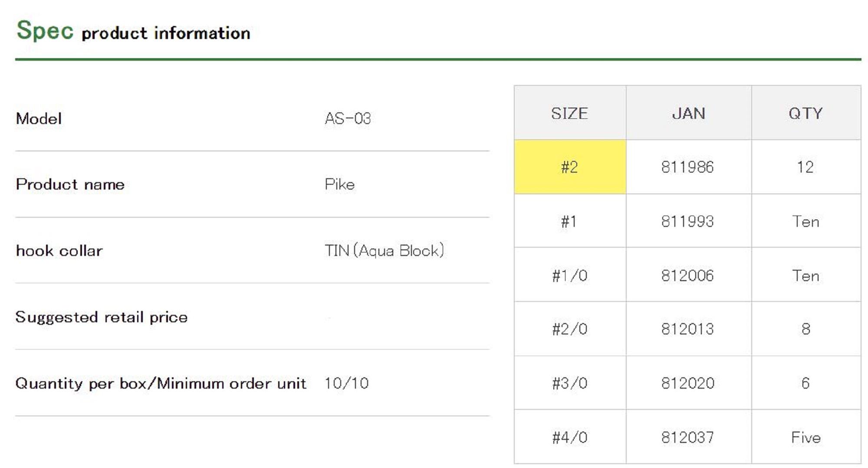Click JAN code 812006
The height and width of the screenshot is (468, 868).
pyautogui.click(x=687, y=275)
